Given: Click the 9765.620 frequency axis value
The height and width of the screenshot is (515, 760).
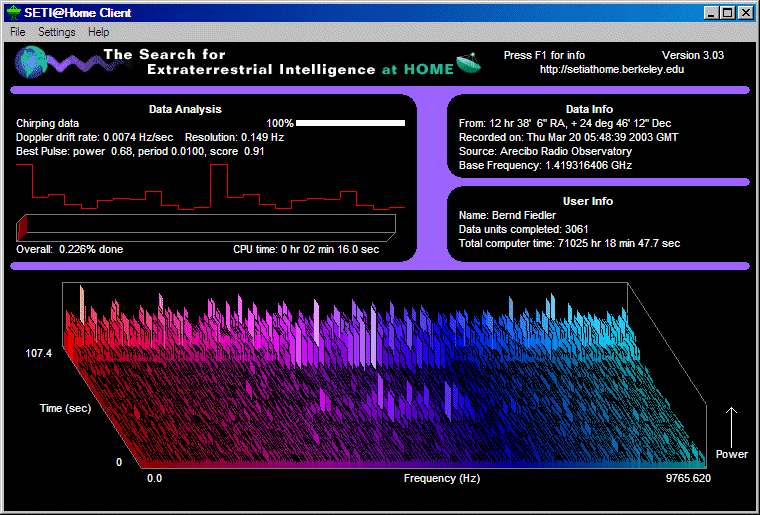Looking at the screenshot, I should point(688,479).
